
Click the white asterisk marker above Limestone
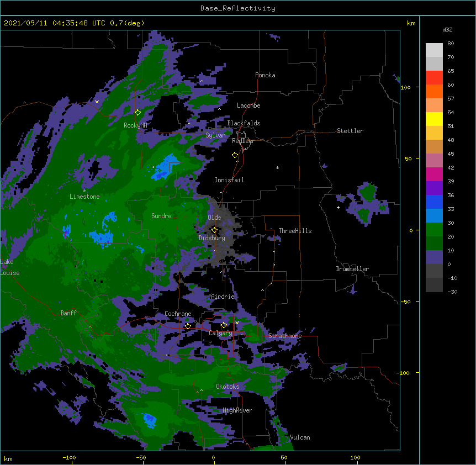coord(84,191)
